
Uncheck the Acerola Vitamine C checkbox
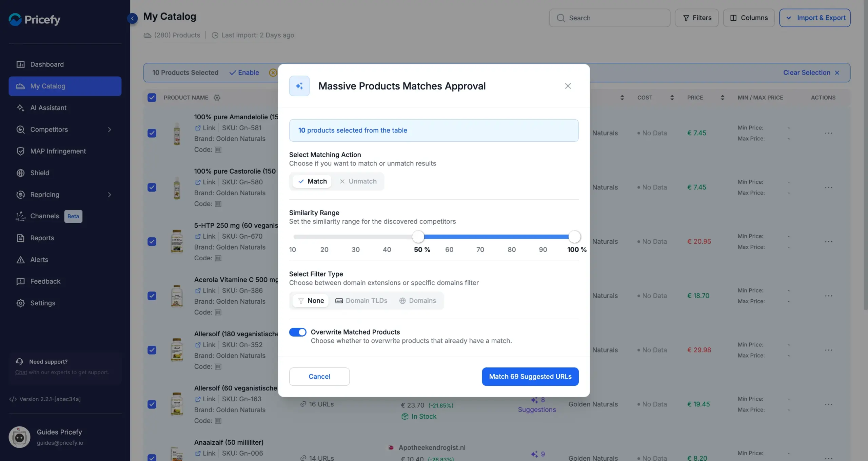pyautogui.click(x=152, y=296)
